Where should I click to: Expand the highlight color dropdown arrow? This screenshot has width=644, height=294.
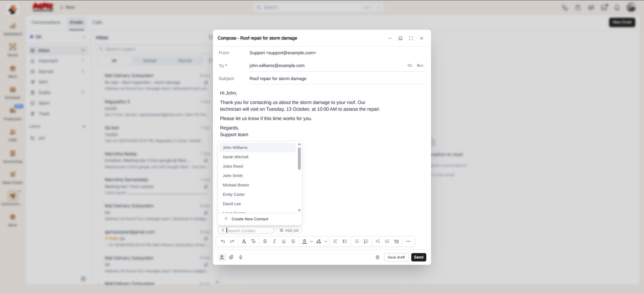coord(326,241)
